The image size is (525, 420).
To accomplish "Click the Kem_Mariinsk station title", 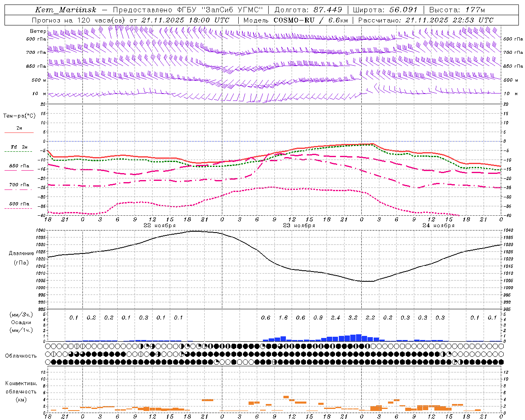I will [x=66, y=10].
